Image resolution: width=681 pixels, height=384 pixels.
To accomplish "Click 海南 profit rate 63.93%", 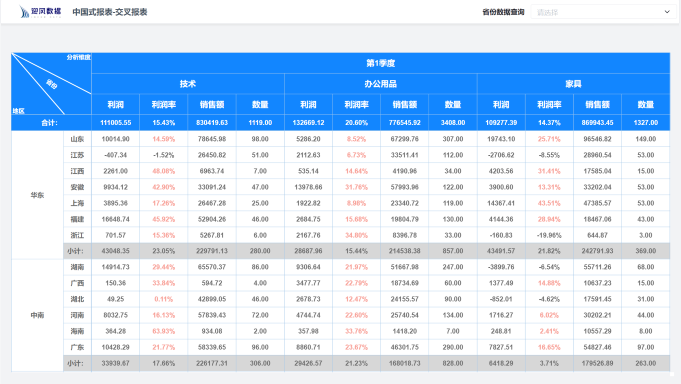I will pyautogui.click(x=164, y=331).
